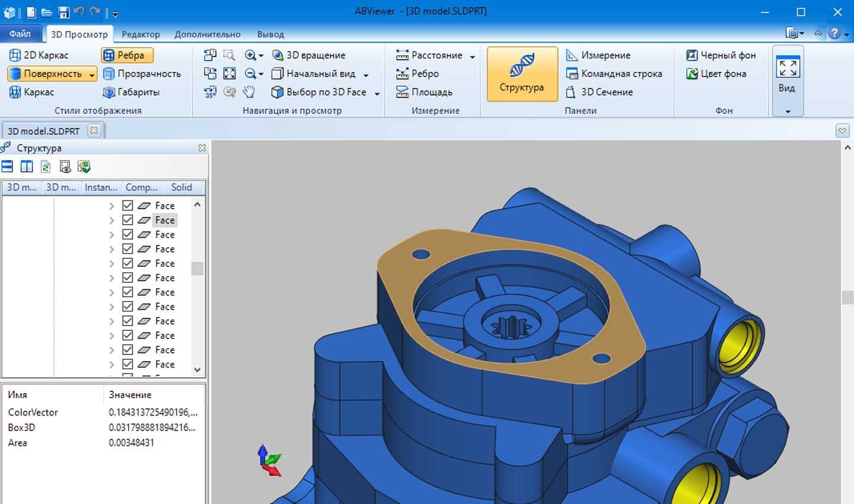This screenshot has width=854, height=504.
Task: Click the pan hand tool icon
Action: (249, 92)
